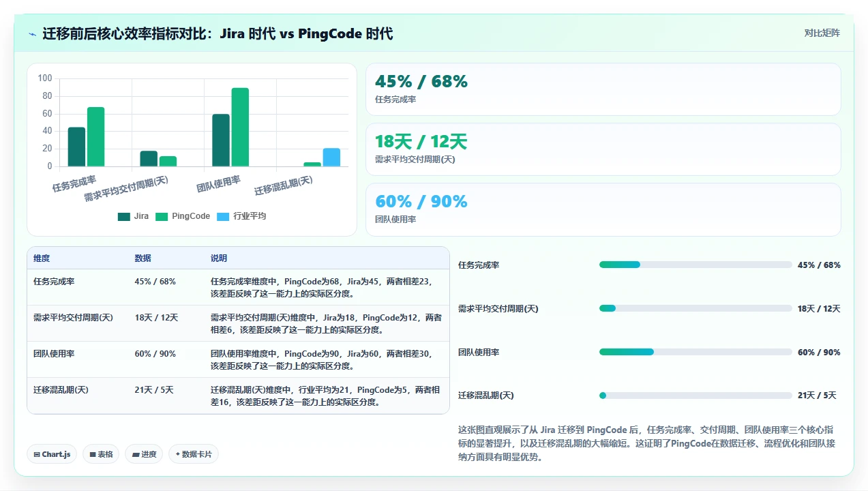Click the 数据卡片 tag chip
This screenshot has height=491, width=868.
(x=194, y=454)
